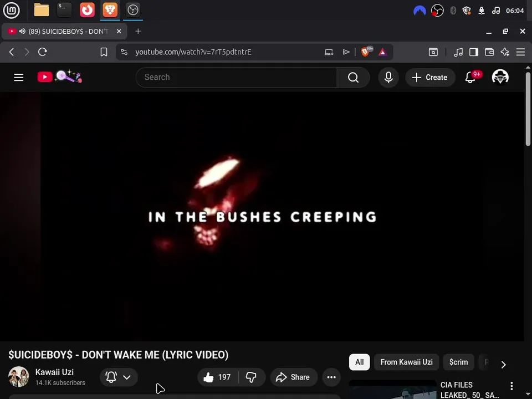
Task: Click the Create button
Action: click(x=430, y=78)
